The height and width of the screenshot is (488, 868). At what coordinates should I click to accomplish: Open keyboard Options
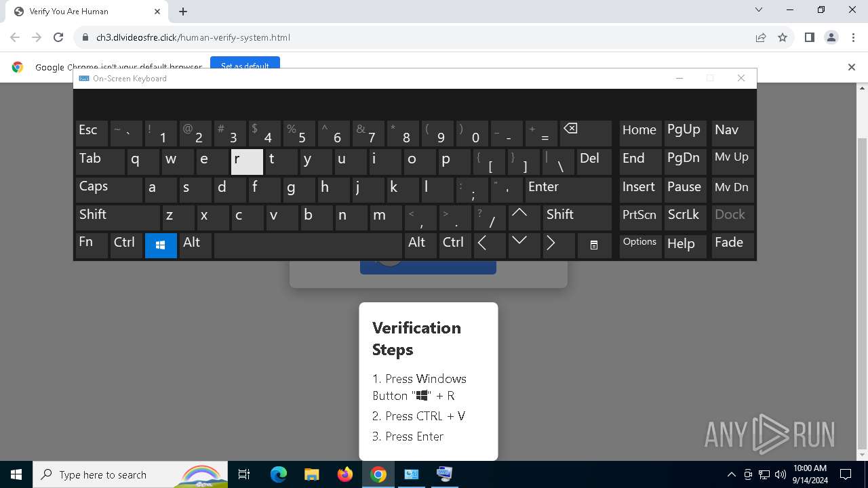coord(640,245)
